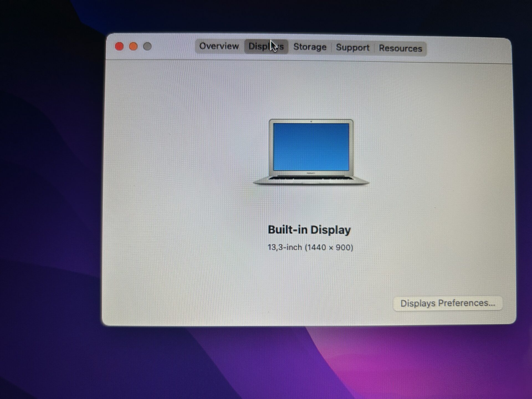Close the About This Mac window
Viewport: 532px width, 399px height.
click(119, 46)
